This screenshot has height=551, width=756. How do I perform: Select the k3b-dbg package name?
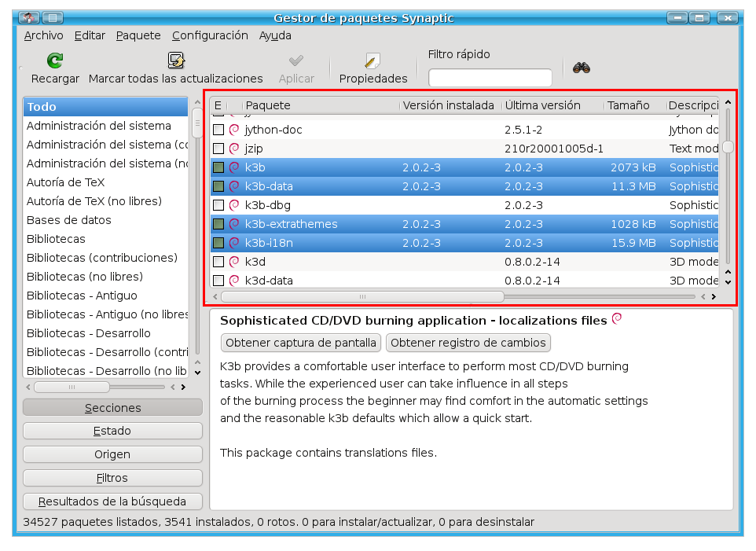[x=268, y=205]
